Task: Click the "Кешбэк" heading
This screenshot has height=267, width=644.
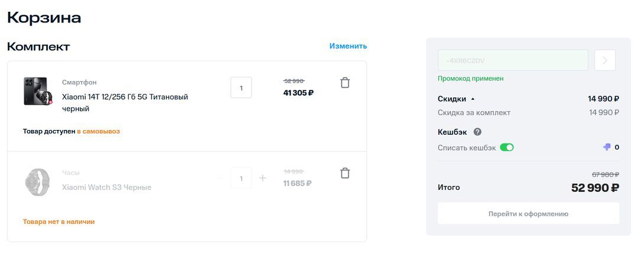Action: click(x=452, y=132)
